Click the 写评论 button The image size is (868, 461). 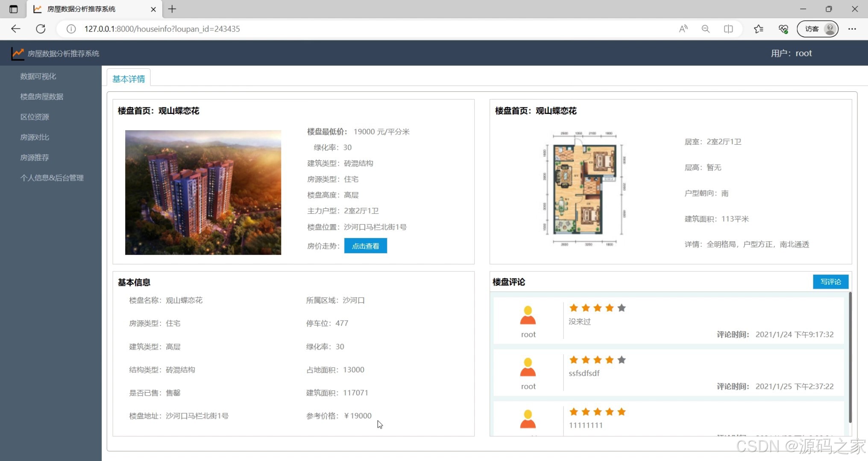click(x=830, y=282)
